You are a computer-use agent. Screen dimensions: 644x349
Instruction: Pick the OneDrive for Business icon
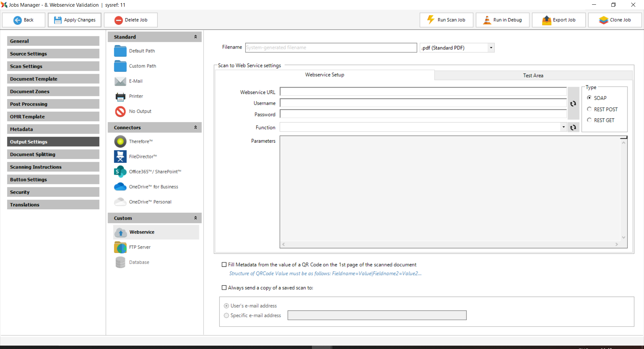point(120,187)
